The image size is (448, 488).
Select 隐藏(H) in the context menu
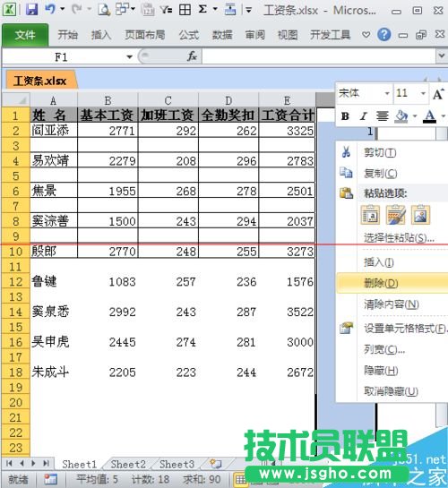coord(381,371)
